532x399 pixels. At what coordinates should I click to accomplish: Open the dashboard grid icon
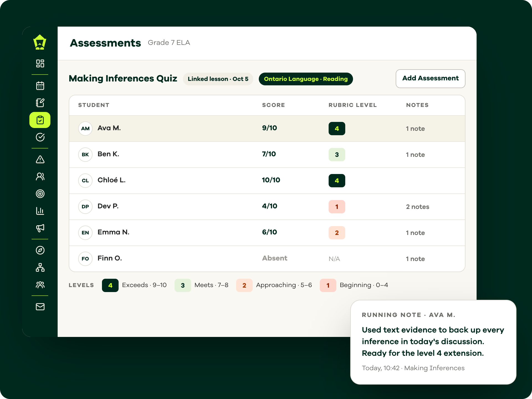point(40,63)
